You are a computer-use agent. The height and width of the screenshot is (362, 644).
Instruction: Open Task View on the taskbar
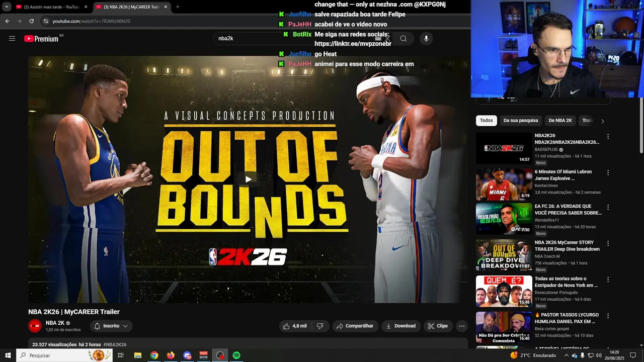121,355
